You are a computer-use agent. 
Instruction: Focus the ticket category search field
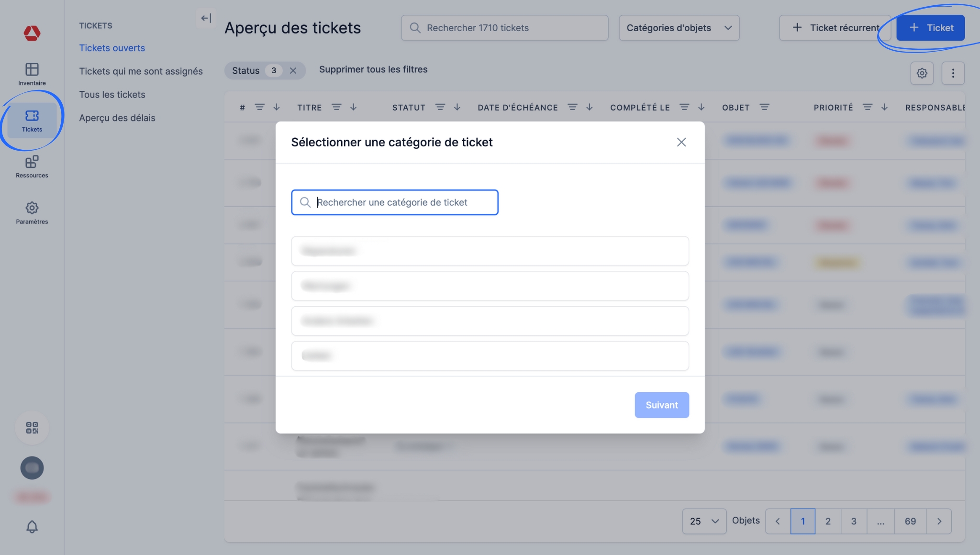[394, 202]
